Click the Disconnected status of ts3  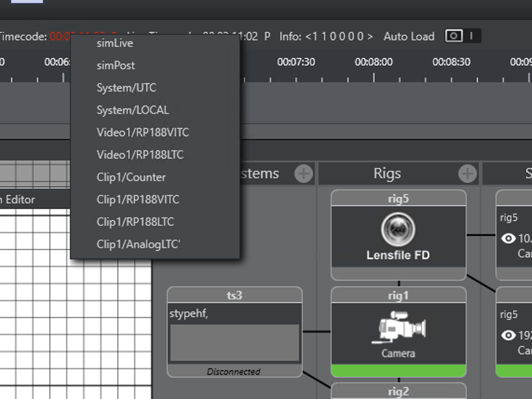(x=233, y=371)
